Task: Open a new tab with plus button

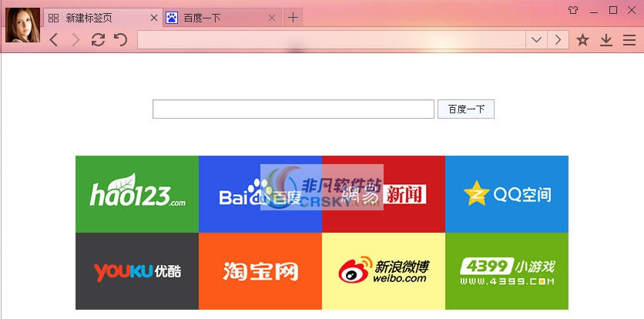Action: (x=293, y=18)
